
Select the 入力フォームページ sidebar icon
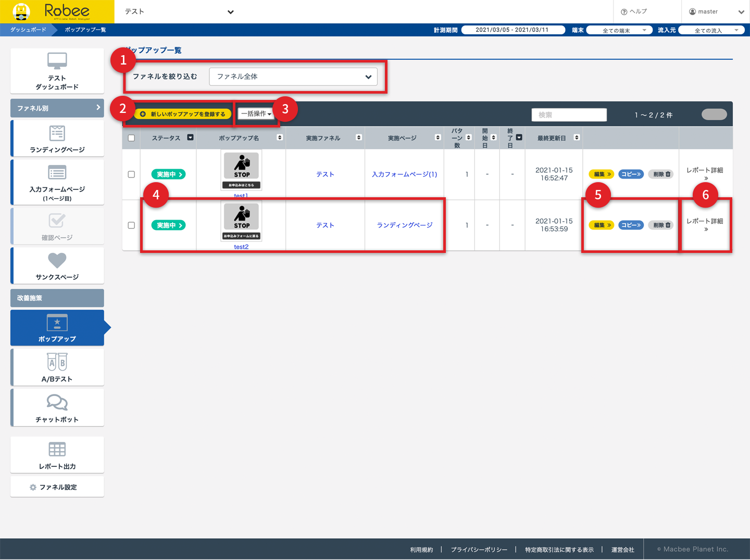coord(57,173)
